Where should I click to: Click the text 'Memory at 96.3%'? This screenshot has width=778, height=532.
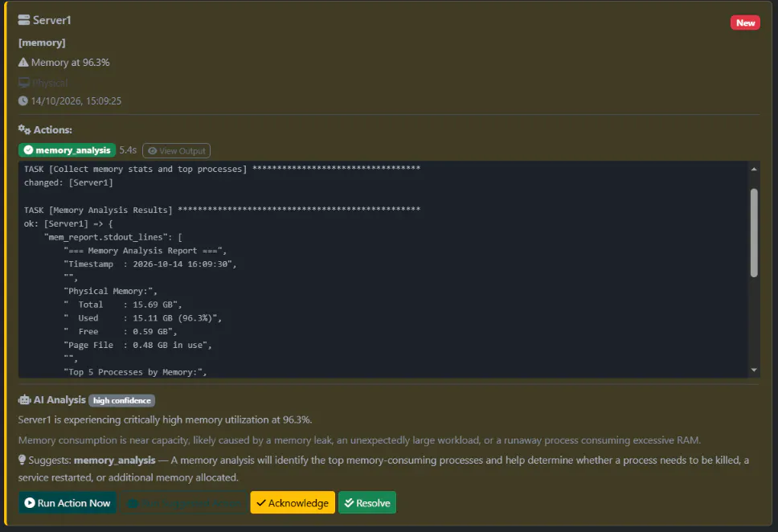(71, 63)
